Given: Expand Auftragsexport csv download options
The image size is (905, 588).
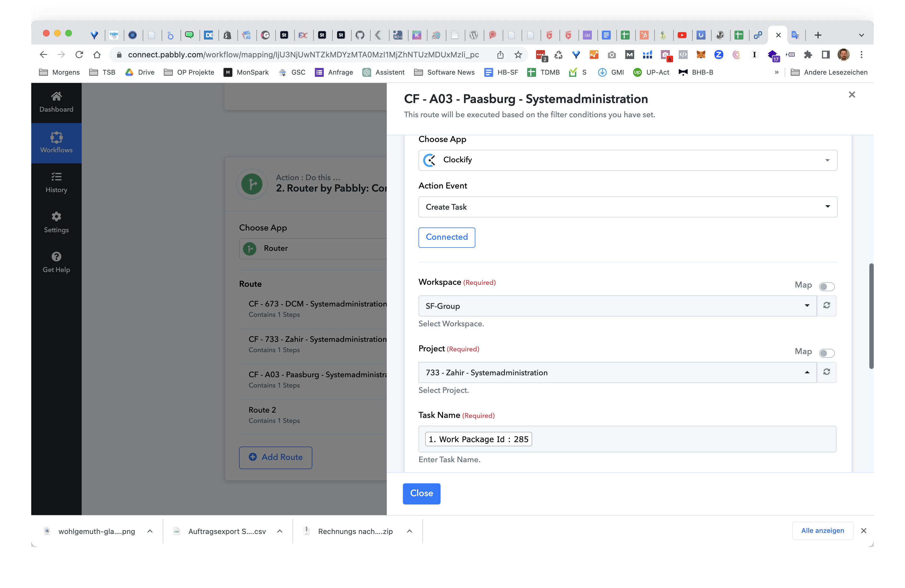Looking at the screenshot, I should click(x=279, y=531).
